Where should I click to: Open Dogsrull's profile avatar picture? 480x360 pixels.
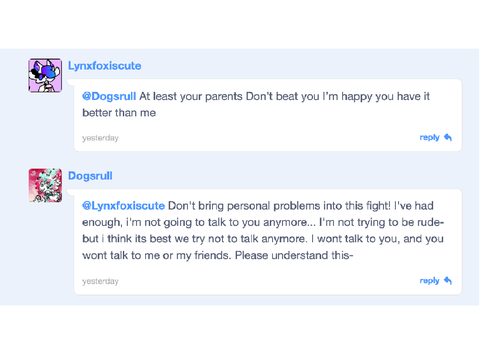45,185
